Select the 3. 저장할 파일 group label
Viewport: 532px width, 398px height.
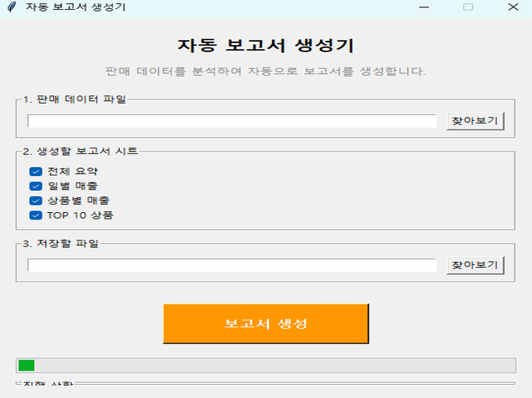(x=60, y=243)
